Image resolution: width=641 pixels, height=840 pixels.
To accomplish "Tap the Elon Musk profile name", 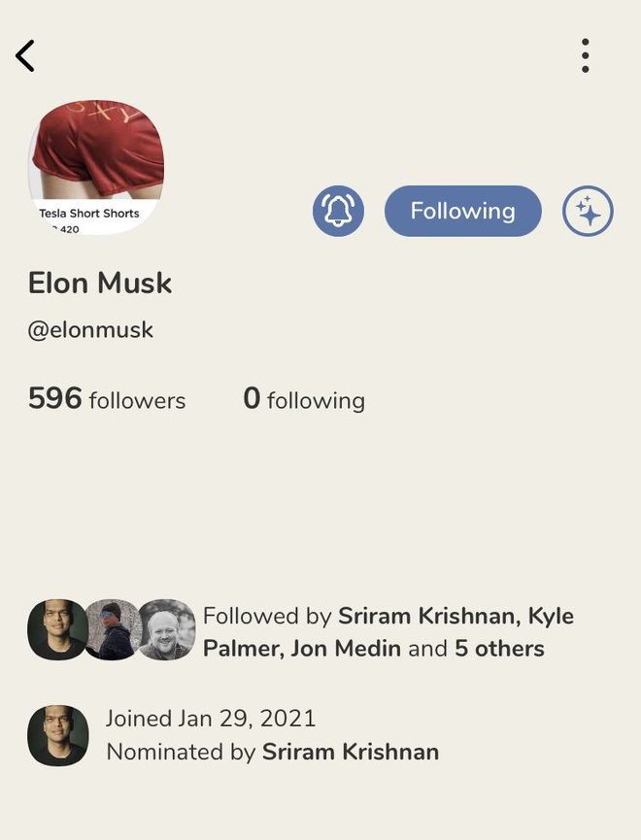I will [100, 283].
